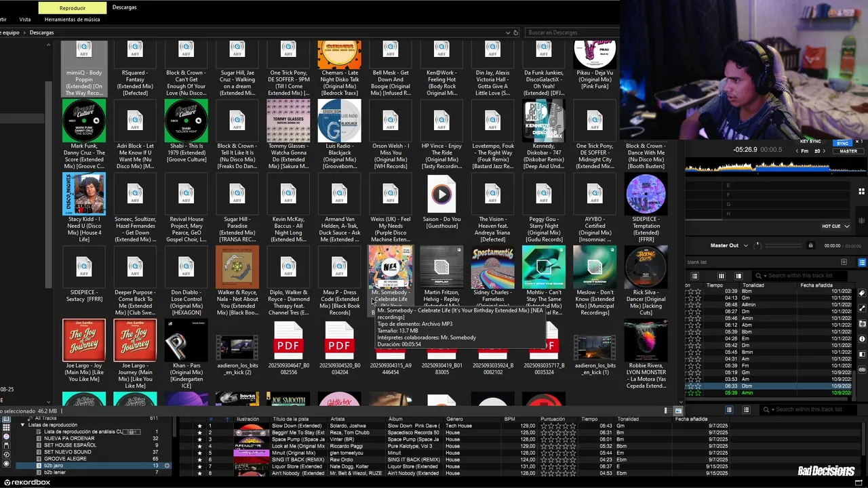Click the second lower track list view icon
This screenshot has height=488, width=868.
pyautogui.click(x=746, y=410)
